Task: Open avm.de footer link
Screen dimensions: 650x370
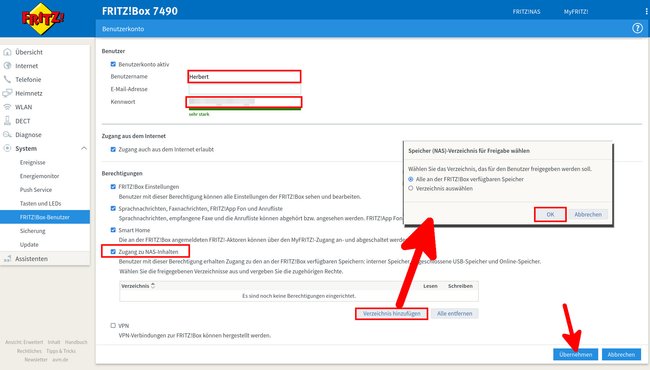Action: (x=60, y=360)
